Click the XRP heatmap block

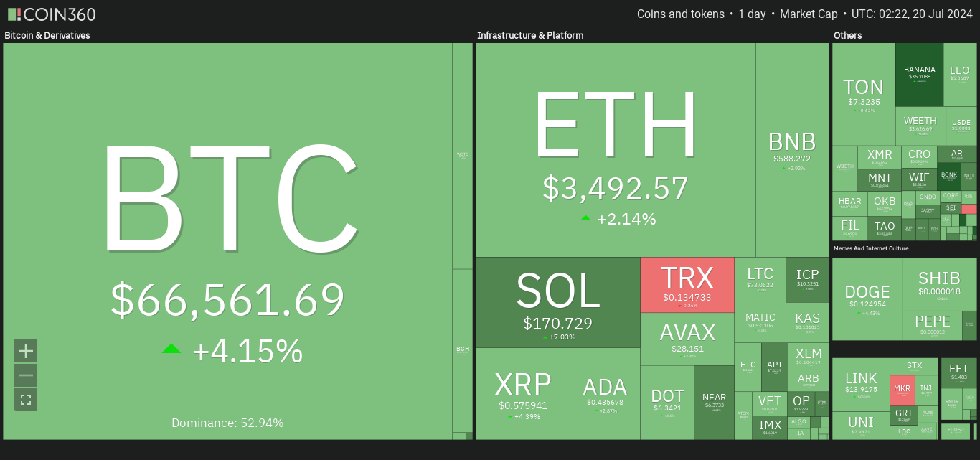click(x=523, y=394)
